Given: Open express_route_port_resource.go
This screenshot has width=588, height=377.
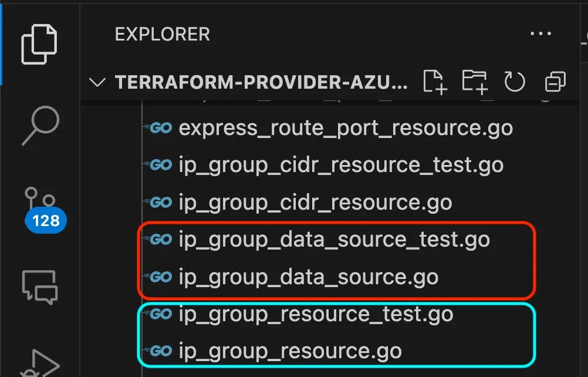Looking at the screenshot, I should [x=346, y=128].
